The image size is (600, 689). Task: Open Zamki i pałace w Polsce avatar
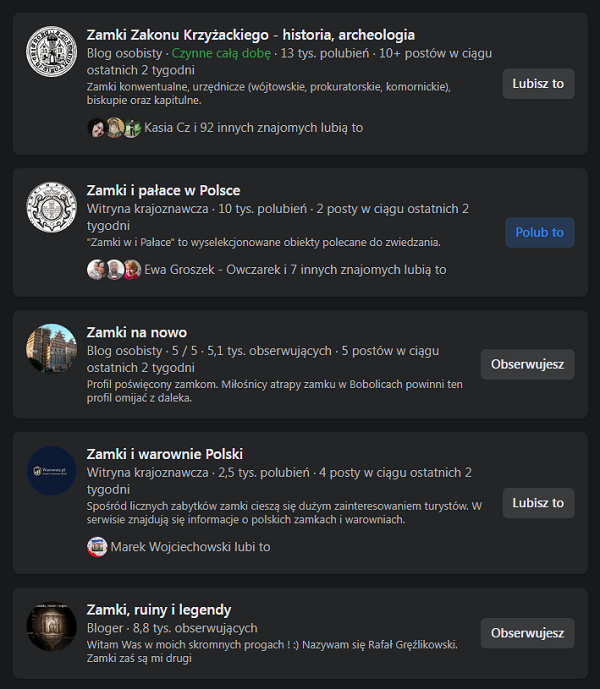[51, 207]
